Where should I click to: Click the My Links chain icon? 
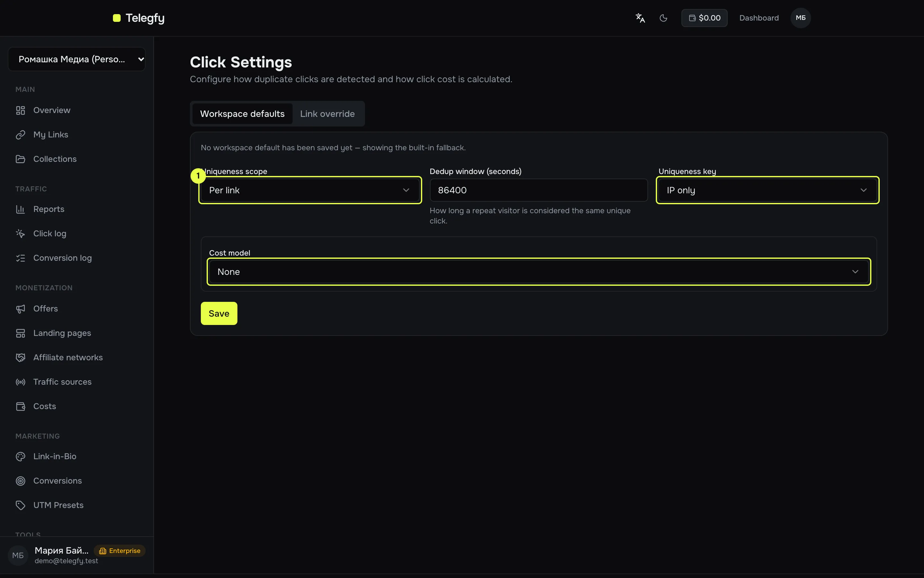click(x=21, y=135)
